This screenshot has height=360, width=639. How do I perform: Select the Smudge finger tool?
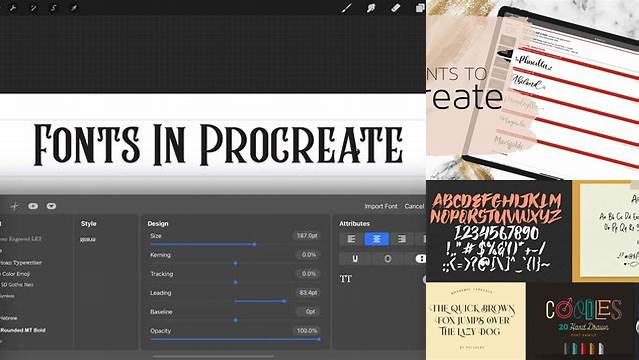click(x=371, y=8)
